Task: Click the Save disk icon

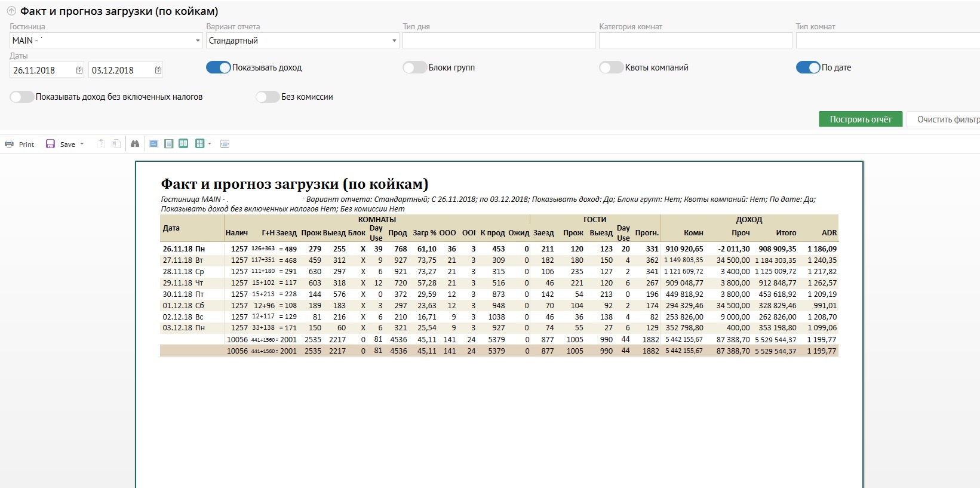Action: pyautogui.click(x=51, y=144)
